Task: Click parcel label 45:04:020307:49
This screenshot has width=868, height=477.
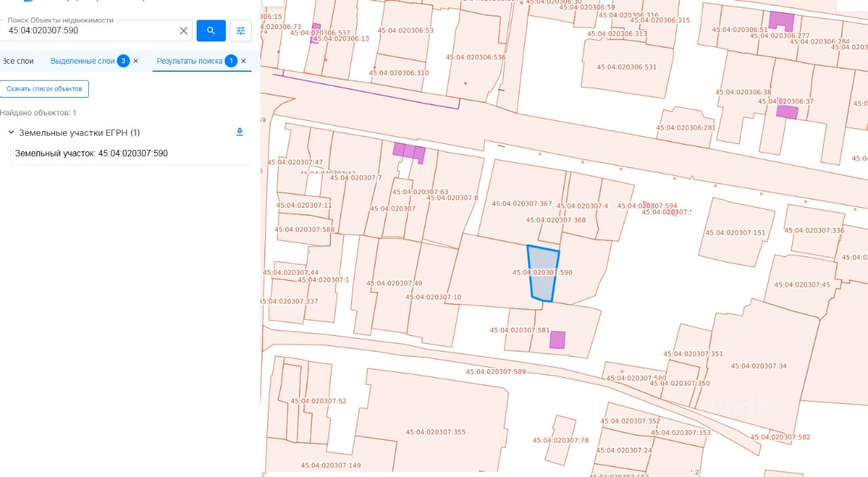Action: click(394, 284)
